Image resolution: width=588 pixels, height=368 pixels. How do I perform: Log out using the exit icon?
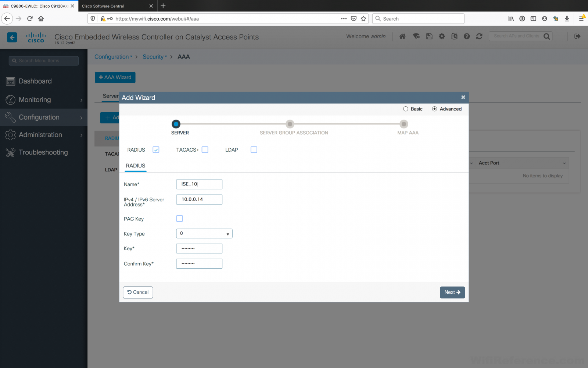click(578, 36)
